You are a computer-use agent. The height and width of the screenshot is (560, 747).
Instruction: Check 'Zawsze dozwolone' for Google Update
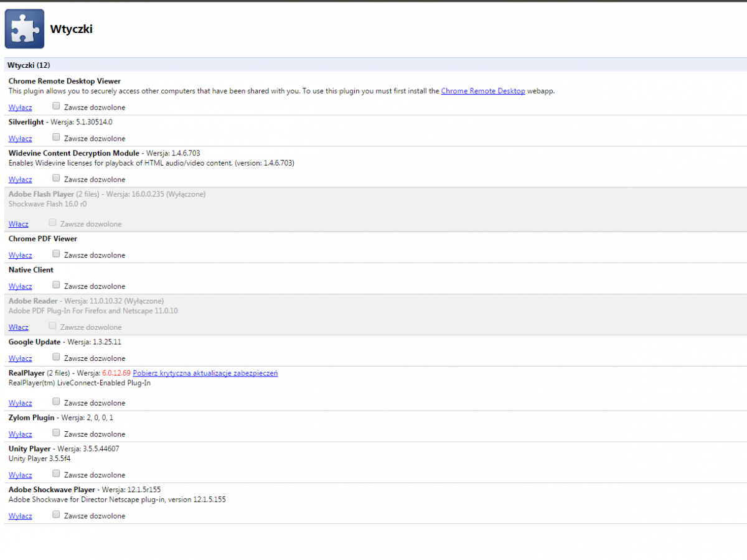pyautogui.click(x=56, y=357)
